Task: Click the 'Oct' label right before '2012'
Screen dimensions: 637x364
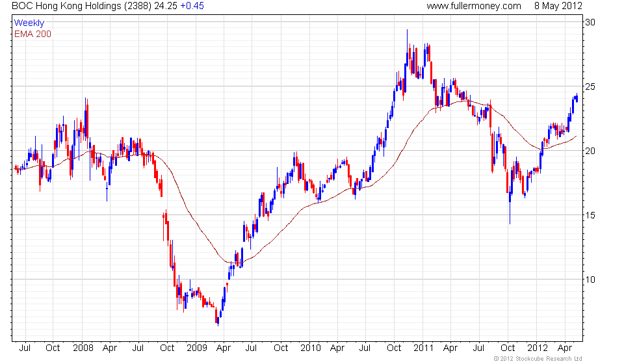Action: pos(508,348)
